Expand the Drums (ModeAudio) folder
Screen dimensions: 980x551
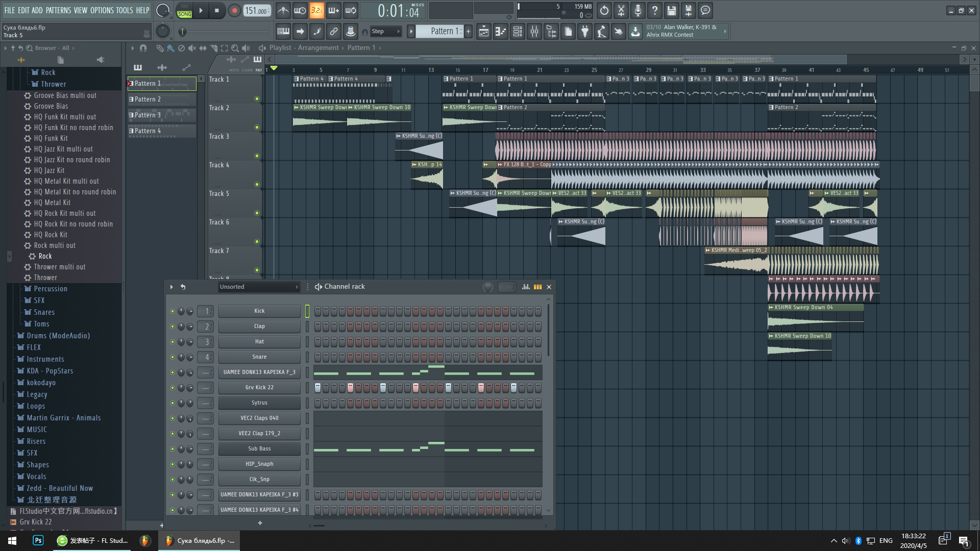58,336
